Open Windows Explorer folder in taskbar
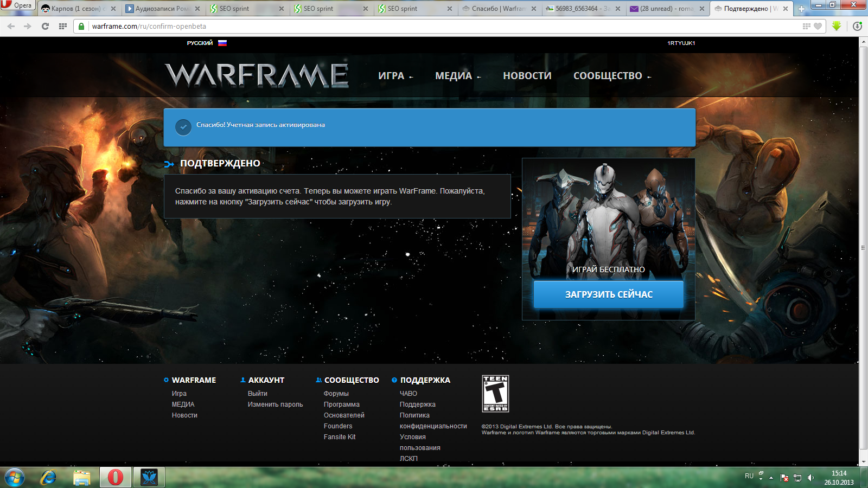The image size is (868, 488). click(82, 478)
